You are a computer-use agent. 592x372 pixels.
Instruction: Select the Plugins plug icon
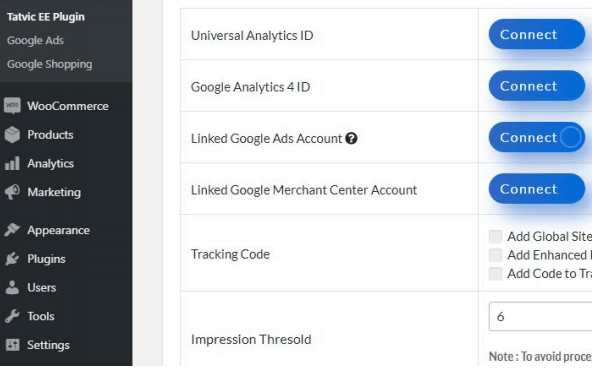point(12,259)
